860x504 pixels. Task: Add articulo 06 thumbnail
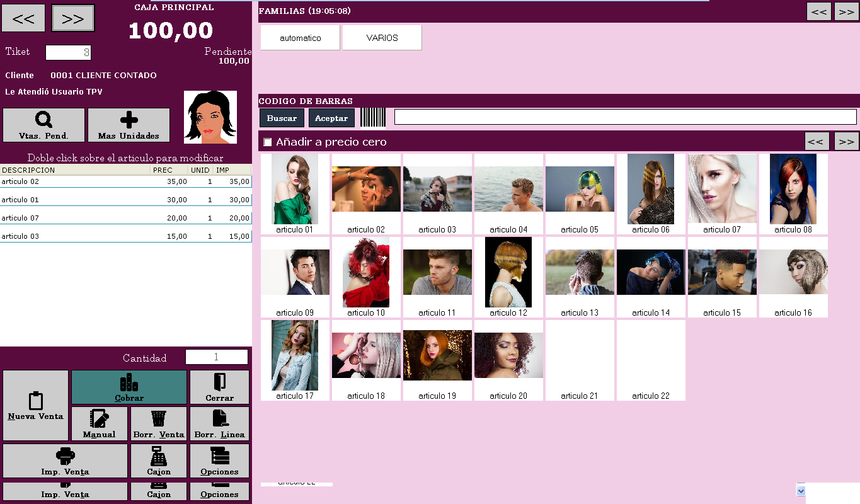pyautogui.click(x=651, y=194)
